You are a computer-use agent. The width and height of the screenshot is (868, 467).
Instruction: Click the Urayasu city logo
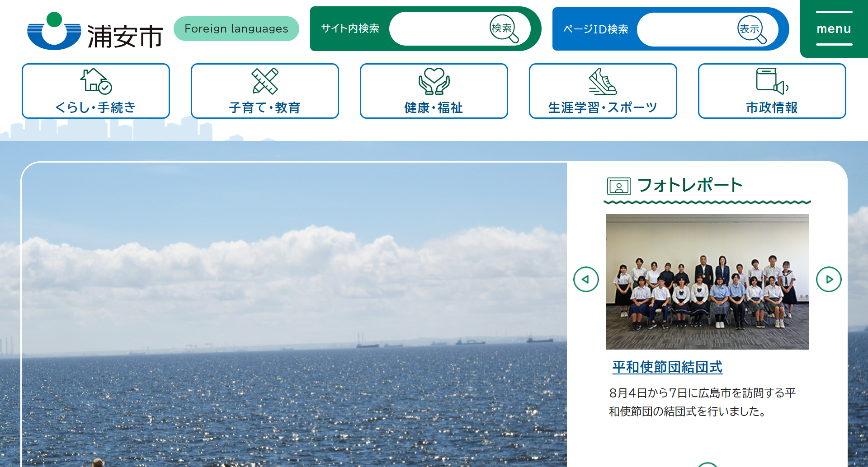pos(95,31)
